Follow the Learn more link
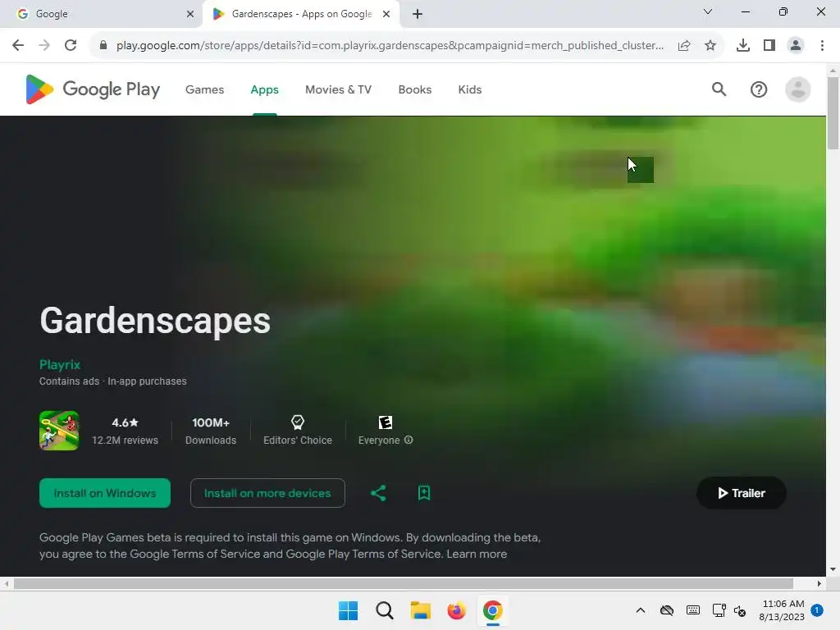The height and width of the screenshot is (630, 840). click(477, 554)
